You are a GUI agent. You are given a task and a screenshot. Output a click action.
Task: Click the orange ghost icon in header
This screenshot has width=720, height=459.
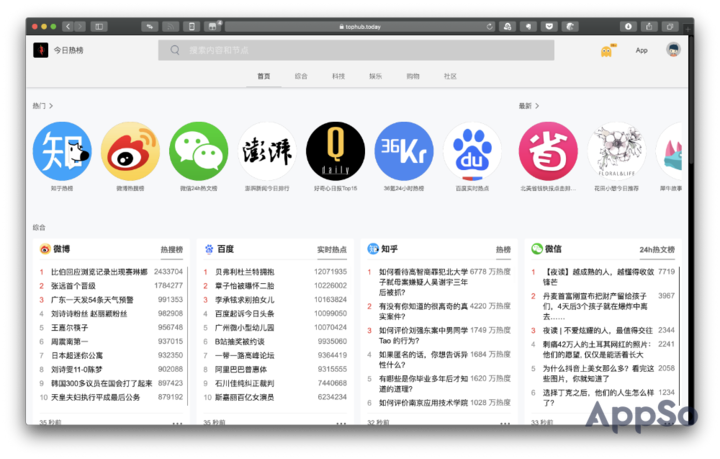click(x=607, y=50)
